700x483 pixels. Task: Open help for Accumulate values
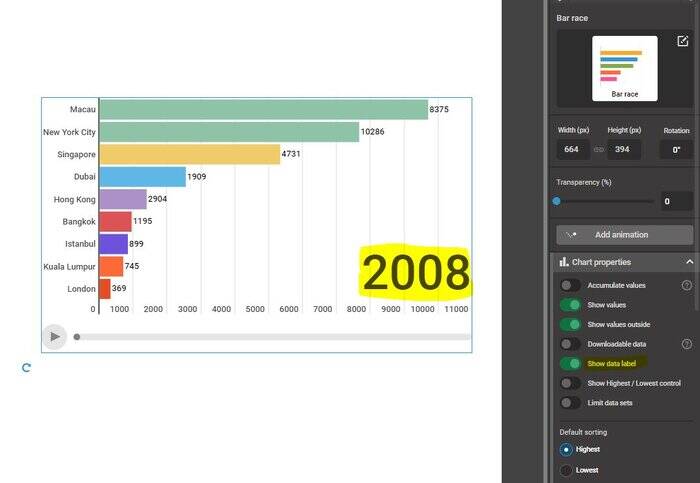pos(687,285)
